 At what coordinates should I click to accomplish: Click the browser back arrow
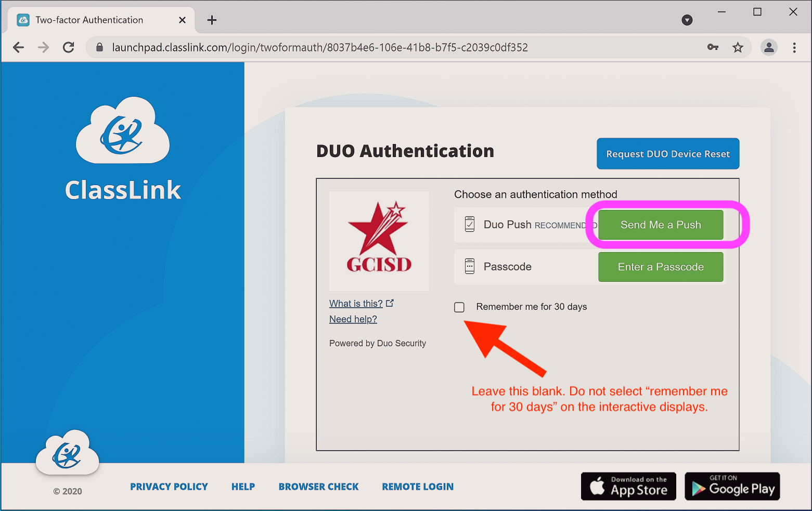[19, 47]
